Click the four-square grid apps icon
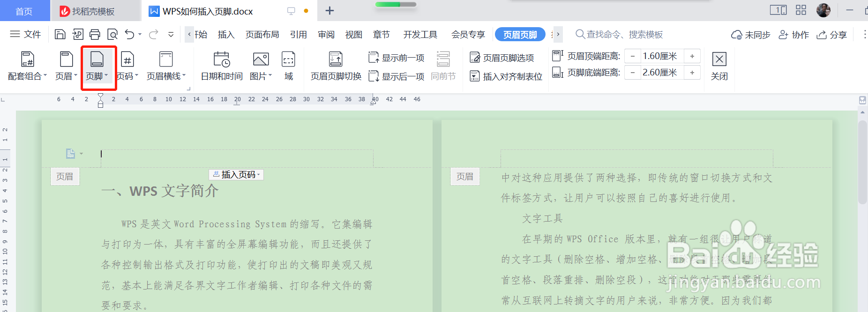This screenshot has height=312, width=868. coord(801,10)
